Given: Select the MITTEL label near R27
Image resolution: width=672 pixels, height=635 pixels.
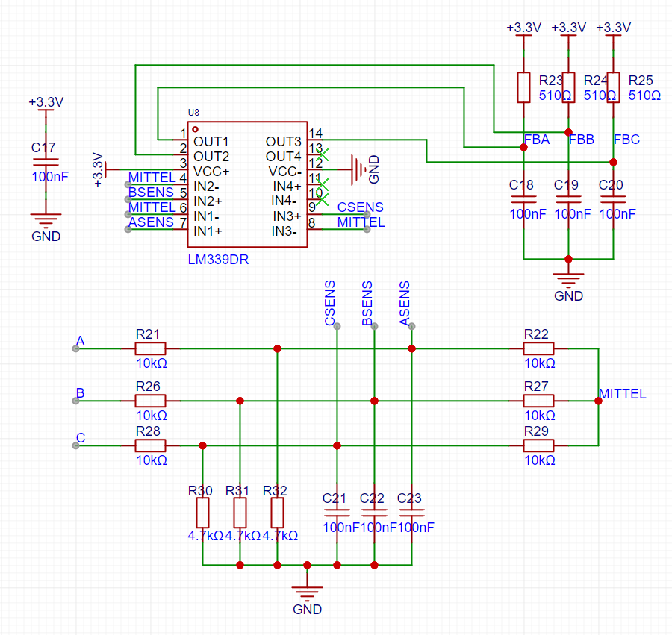Looking at the screenshot, I should (x=622, y=394).
